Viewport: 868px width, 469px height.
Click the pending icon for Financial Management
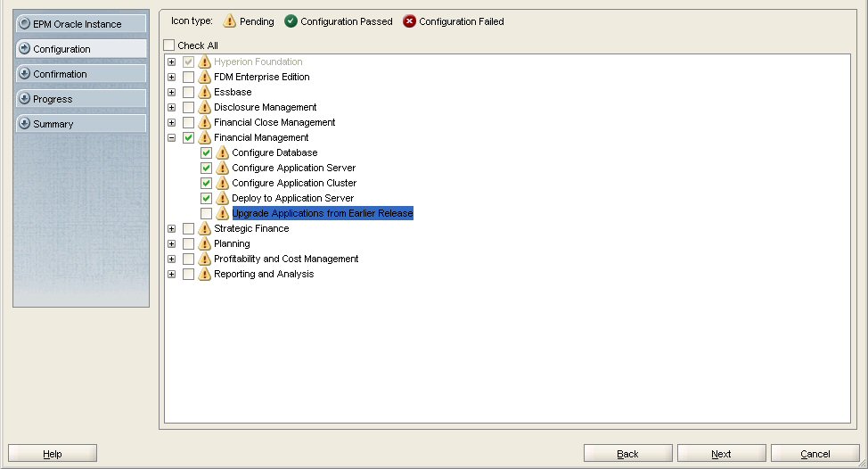click(205, 137)
